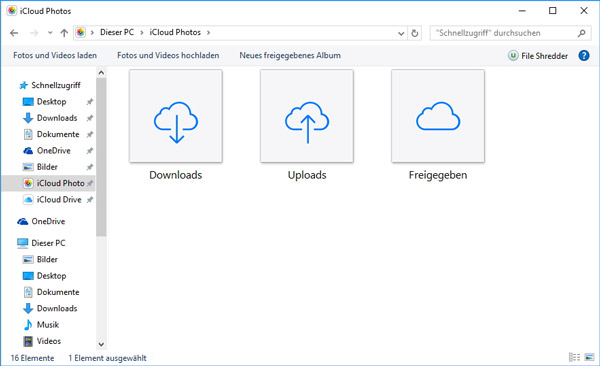This screenshot has width=600, height=366.
Task: Click the navigation pane scroll up arrow
Action: tap(101, 72)
